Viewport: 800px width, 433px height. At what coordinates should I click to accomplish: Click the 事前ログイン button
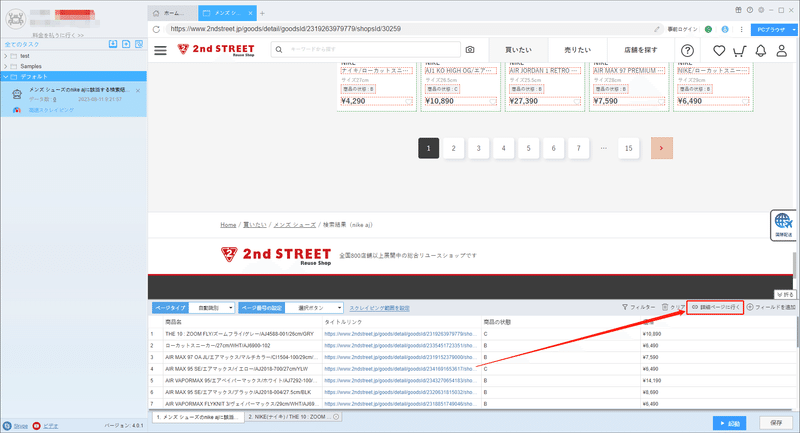click(682, 30)
